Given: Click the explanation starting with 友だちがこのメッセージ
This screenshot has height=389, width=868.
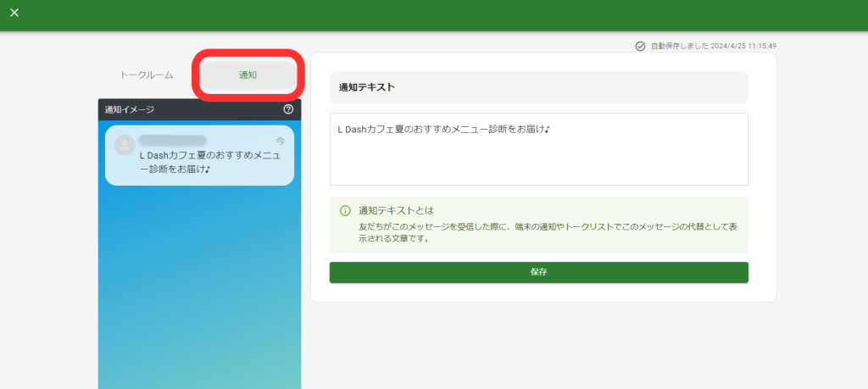Looking at the screenshot, I should point(547,234).
